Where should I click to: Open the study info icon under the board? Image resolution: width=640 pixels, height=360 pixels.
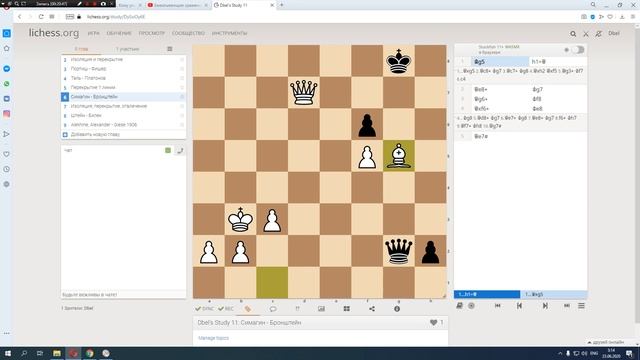pos(397,309)
